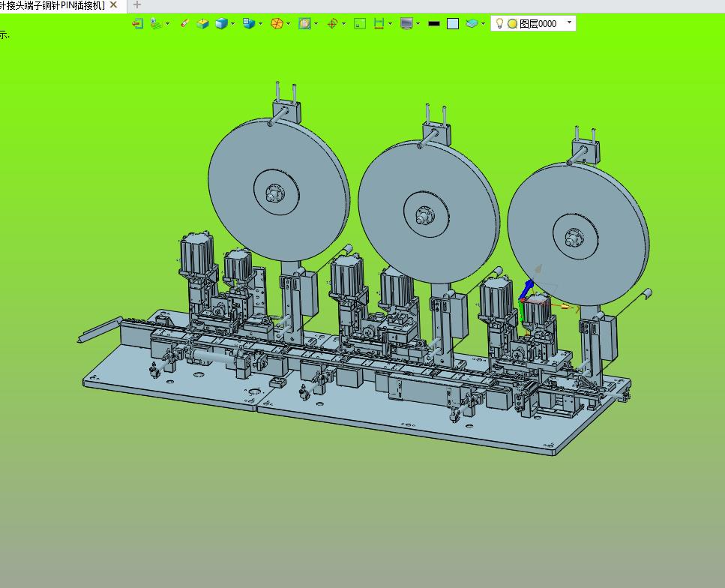
Task: Open a new tab with plus button
Action: 137,5
